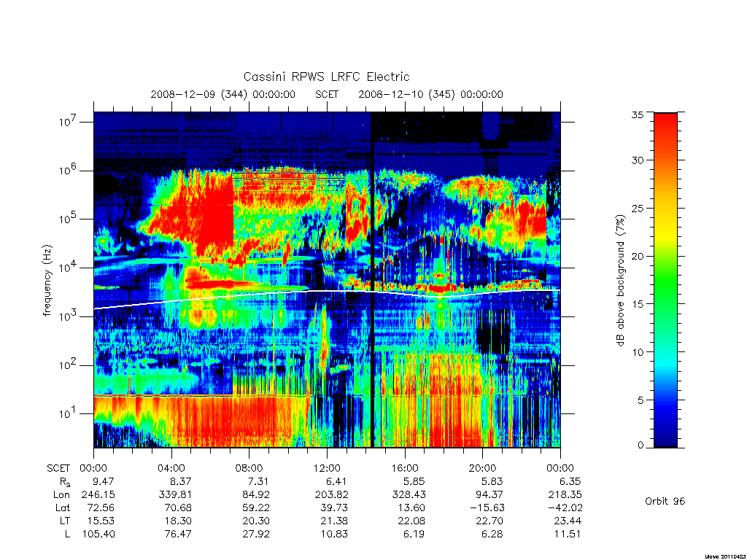Click the L value 6.19
Viewport: 747px width, 560px height.
(414, 534)
